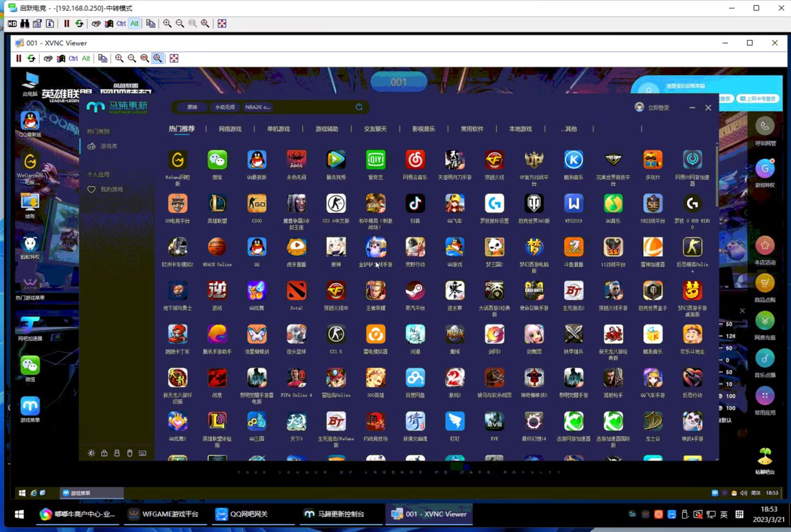Viewport: 791px width, 532px height.
Task: Toggle Alt key in XVNC Viewer toolbar
Action: coord(86,58)
